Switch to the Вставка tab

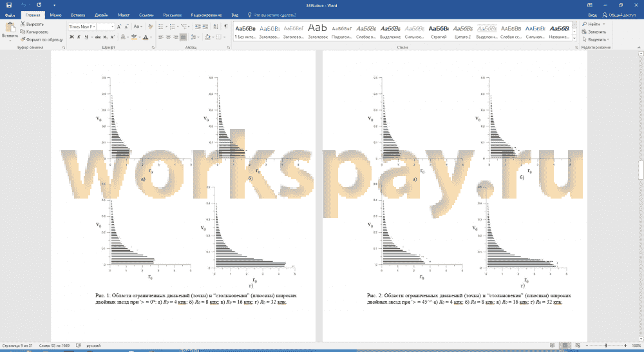point(78,15)
